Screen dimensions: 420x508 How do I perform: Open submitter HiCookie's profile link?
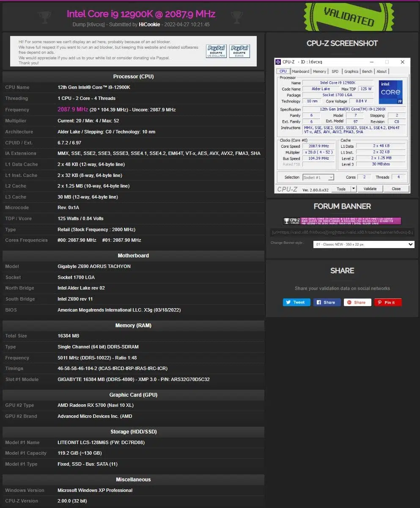pyautogui.click(x=149, y=25)
